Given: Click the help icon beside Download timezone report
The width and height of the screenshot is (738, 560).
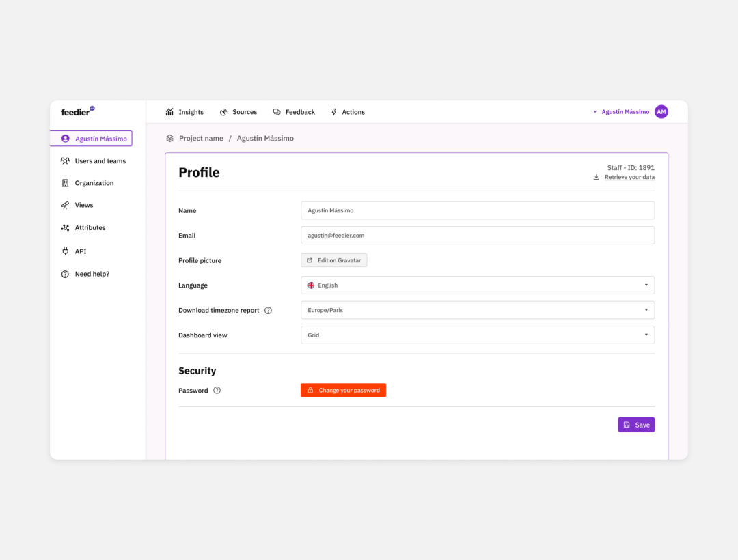Looking at the screenshot, I should click(x=268, y=311).
